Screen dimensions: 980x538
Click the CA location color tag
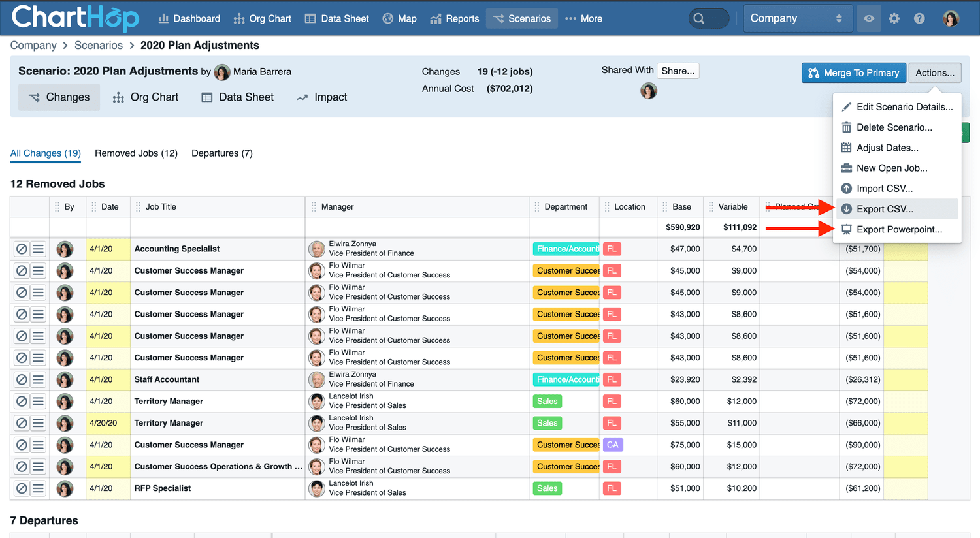(612, 445)
